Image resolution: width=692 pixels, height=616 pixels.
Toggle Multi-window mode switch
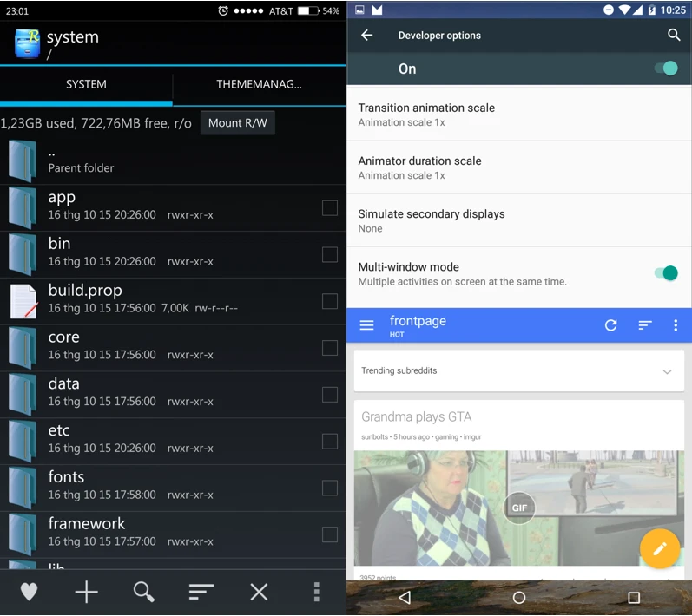[665, 273]
